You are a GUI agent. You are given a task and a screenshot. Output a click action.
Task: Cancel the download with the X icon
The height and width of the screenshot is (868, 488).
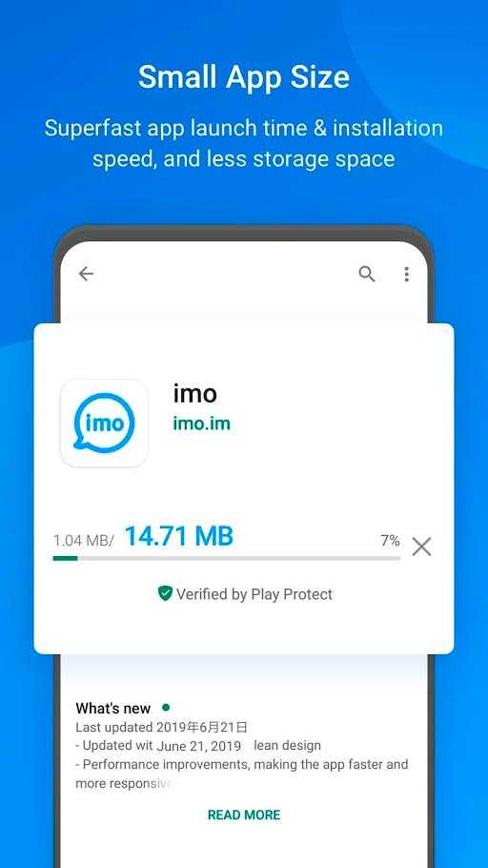point(421,547)
